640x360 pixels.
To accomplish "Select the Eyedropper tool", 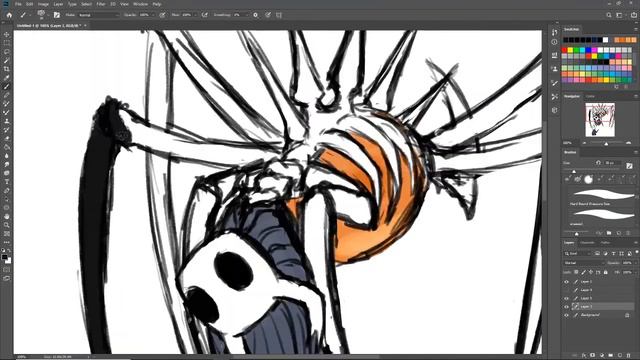I will [7, 78].
